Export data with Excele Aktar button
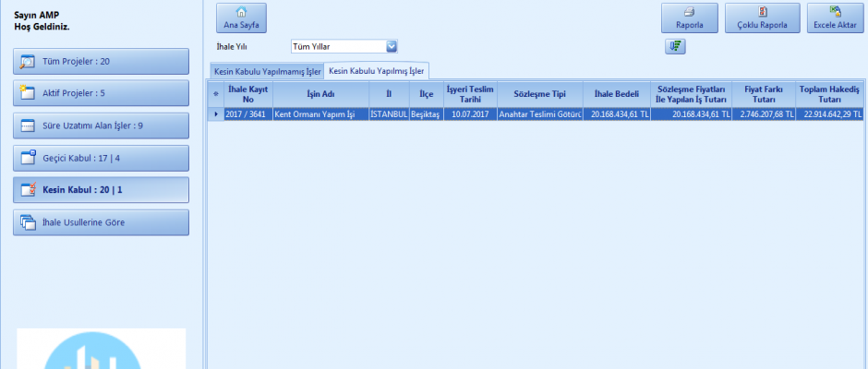Screen dimensions: 868x369 [x=836, y=18]
